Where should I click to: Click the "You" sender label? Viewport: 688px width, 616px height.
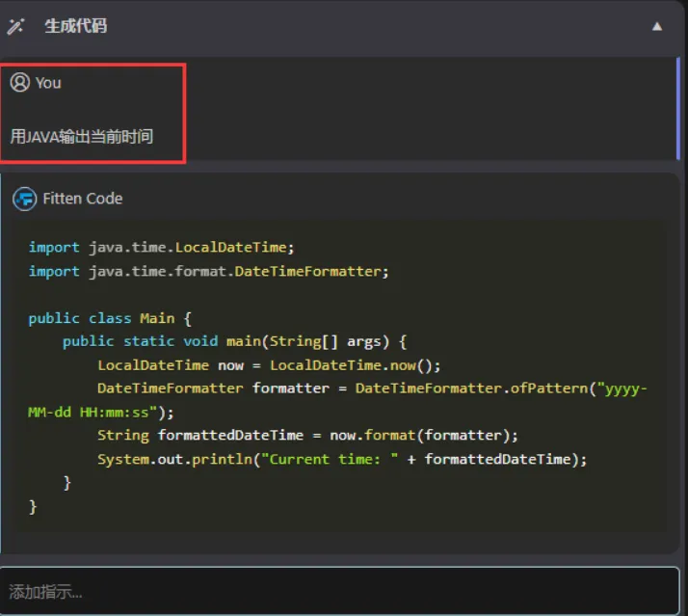[48, 83]
